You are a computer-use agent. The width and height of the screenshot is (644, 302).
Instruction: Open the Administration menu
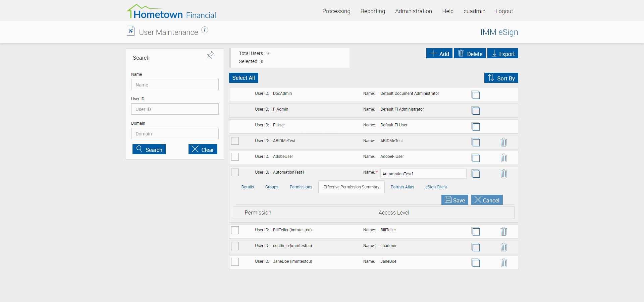point(414,11)
